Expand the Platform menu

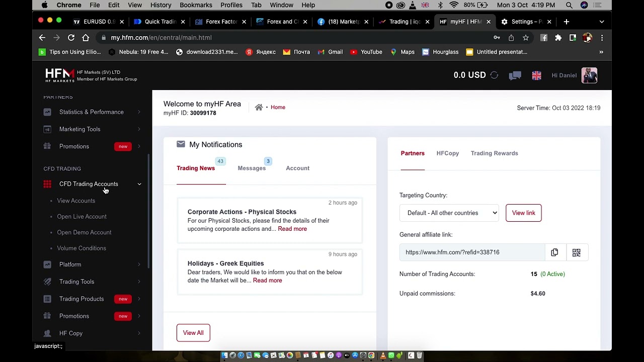click(93, 264)
